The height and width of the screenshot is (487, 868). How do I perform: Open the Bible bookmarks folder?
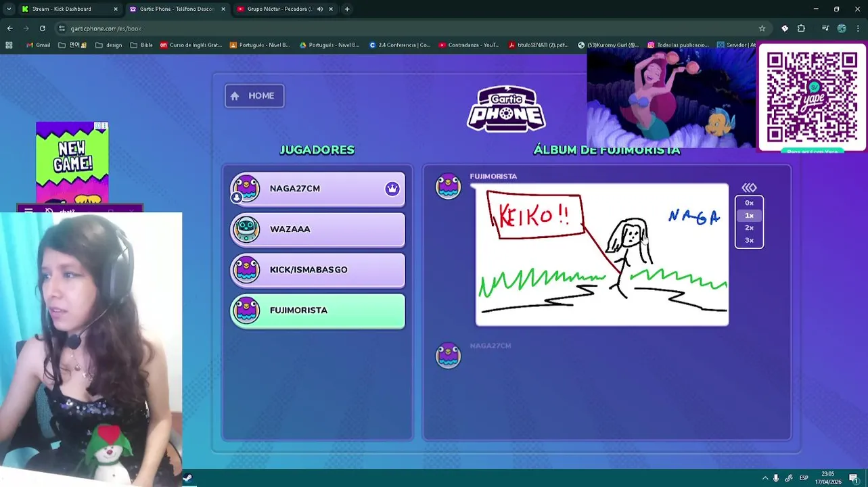click(x=141, y=45)
